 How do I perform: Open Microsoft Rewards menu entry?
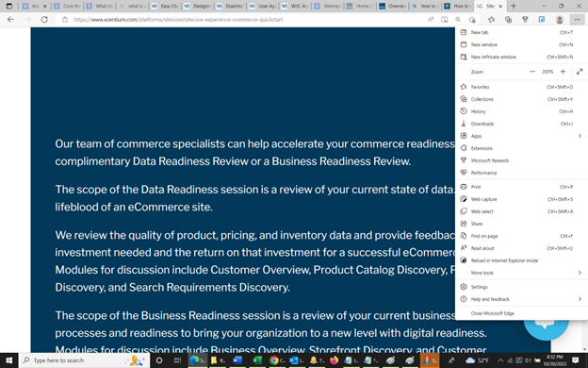pos(521,160)
